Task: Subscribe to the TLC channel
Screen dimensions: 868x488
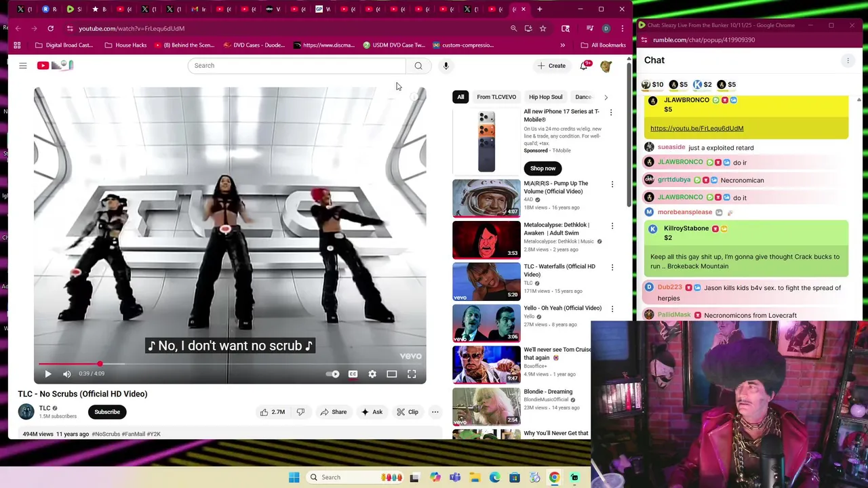Action: [x=107, y=412]
